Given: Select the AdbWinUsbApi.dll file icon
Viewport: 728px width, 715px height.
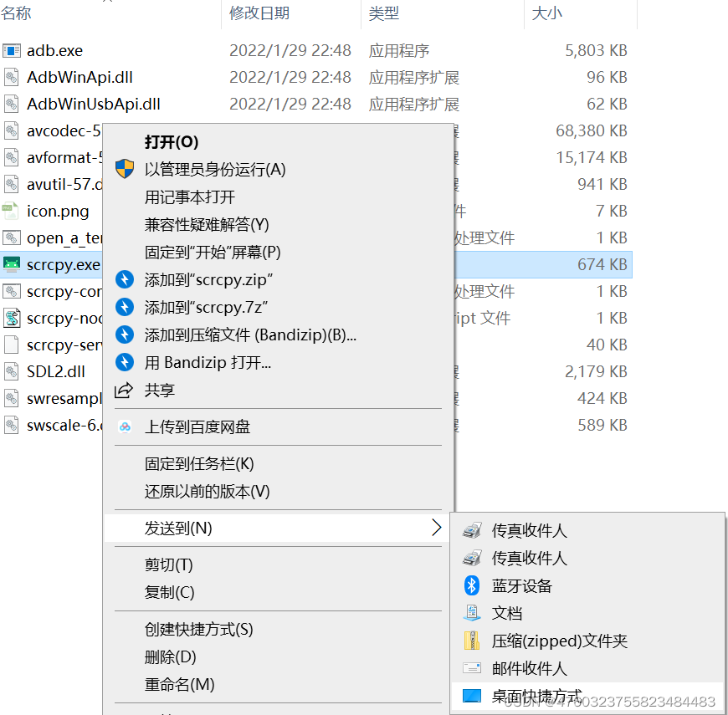Looking at the screenshot, I should point(12,104).
